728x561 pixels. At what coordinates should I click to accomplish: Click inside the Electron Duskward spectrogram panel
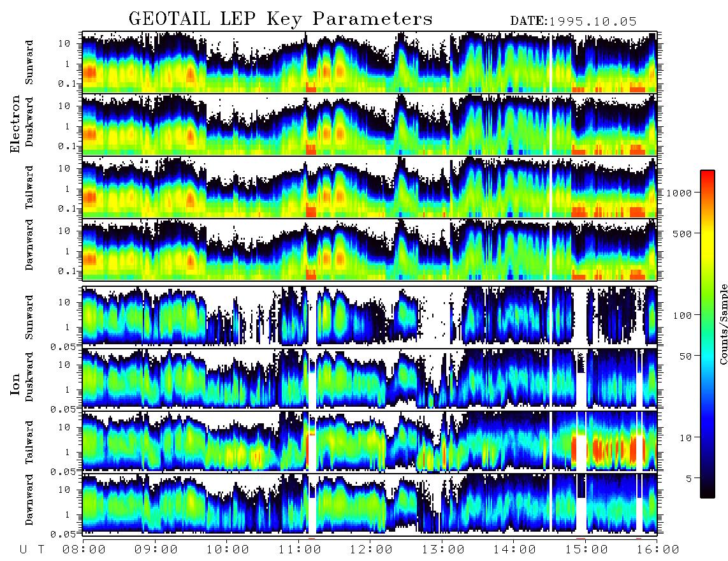[x=370, y=124]
